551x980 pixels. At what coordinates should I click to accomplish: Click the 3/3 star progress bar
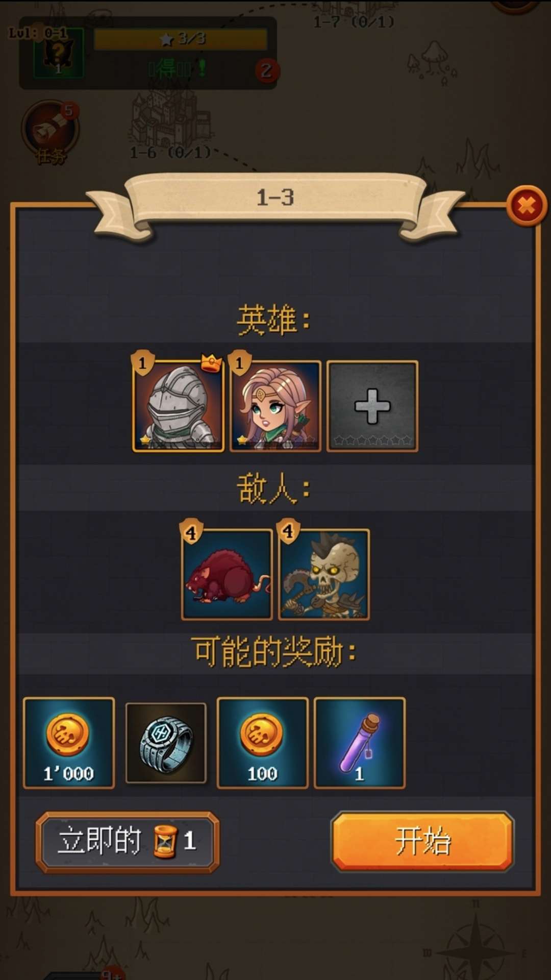181,39
